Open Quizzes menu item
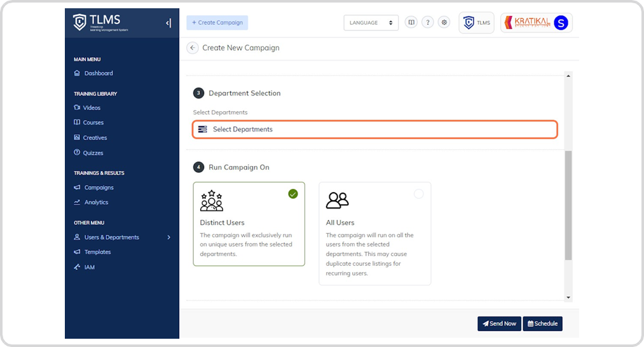Viewport: 644px width, 347px height. click(x=93, y=153)
